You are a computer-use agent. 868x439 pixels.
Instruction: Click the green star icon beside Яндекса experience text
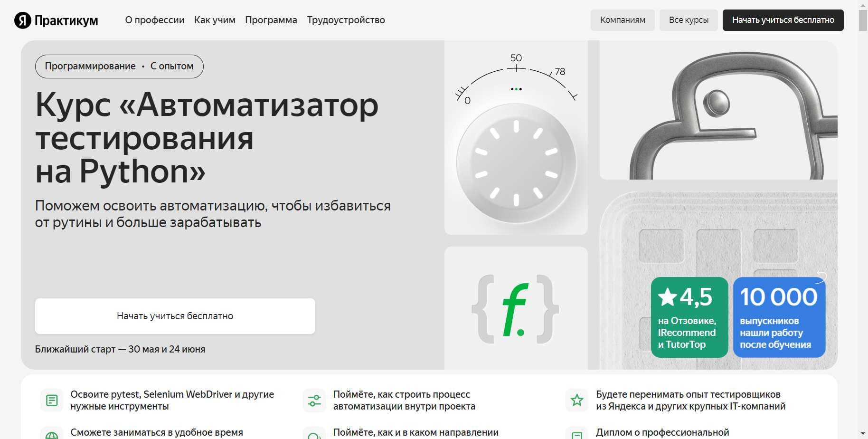click(576, 400)
